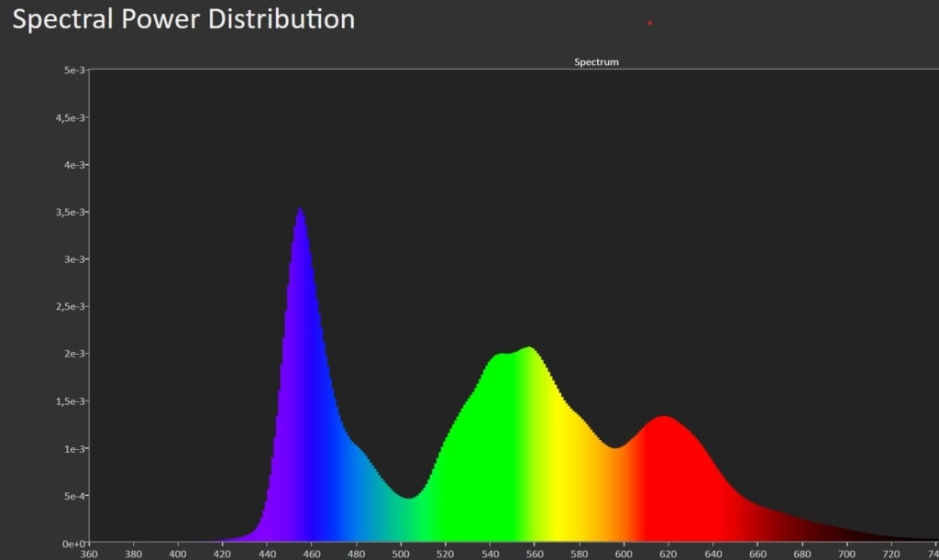Image resolution: width=939 pixels, height=560 pixels.
Task: Click the Spectral Power Distribution heading
Action: click(183, 19)
